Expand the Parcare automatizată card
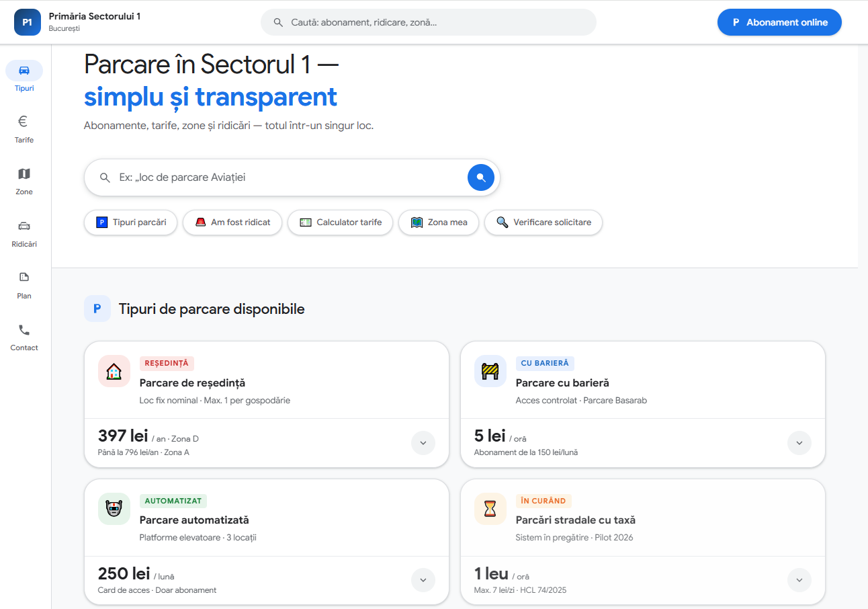 click(x=423, y=580)
